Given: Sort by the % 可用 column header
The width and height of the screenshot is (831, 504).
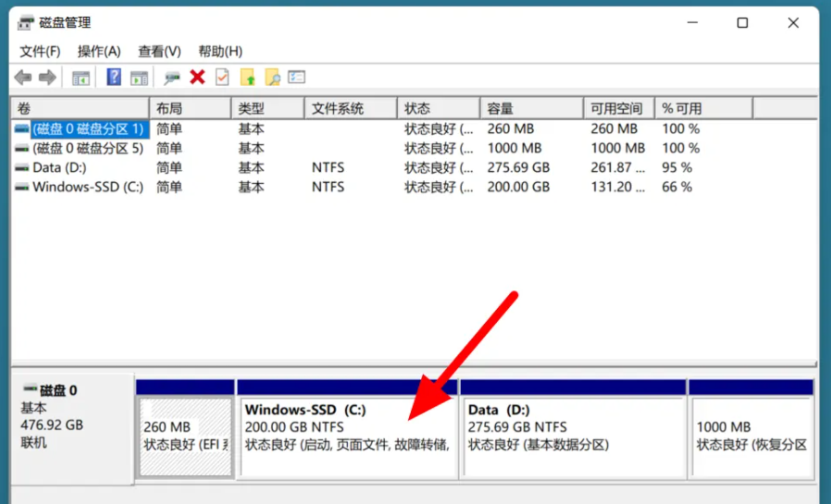Looking at the screenshot, I should (x=704, y=108).
